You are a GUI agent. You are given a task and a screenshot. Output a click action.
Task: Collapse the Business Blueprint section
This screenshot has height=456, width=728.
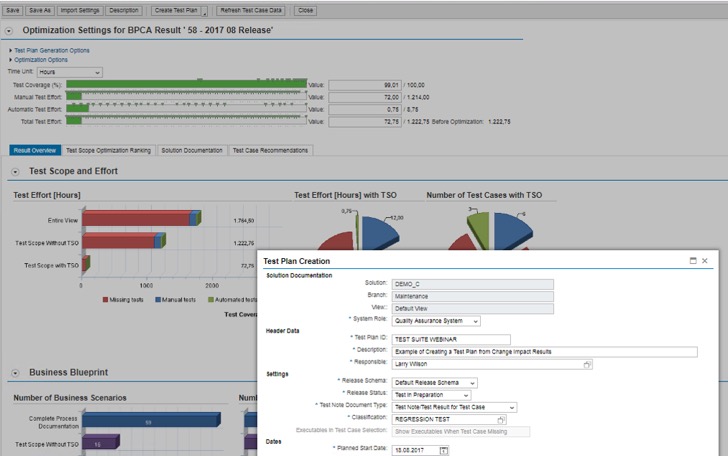tap(16, 373)
